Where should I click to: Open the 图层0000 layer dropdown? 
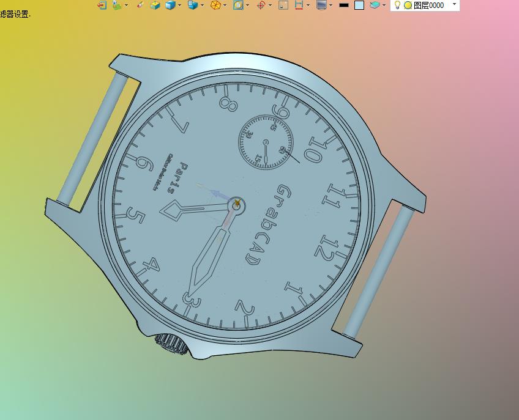tap(455, 4)
